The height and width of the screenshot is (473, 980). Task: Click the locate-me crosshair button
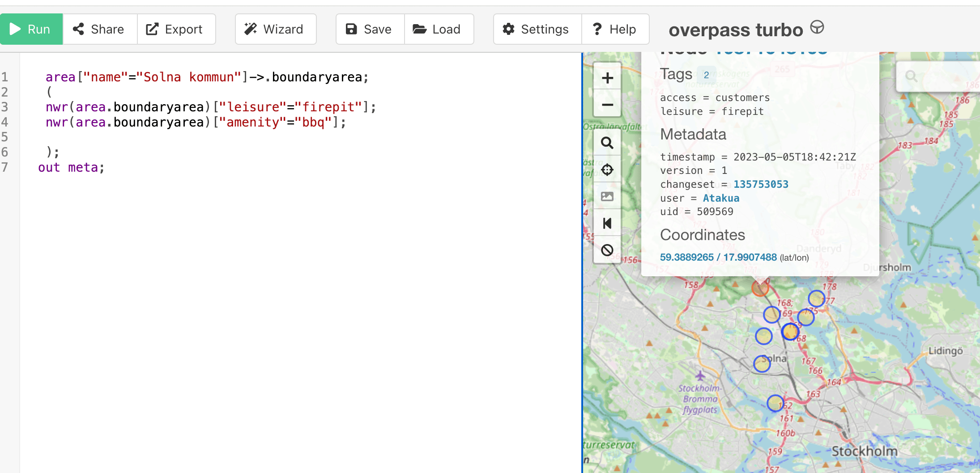[607, 170]
